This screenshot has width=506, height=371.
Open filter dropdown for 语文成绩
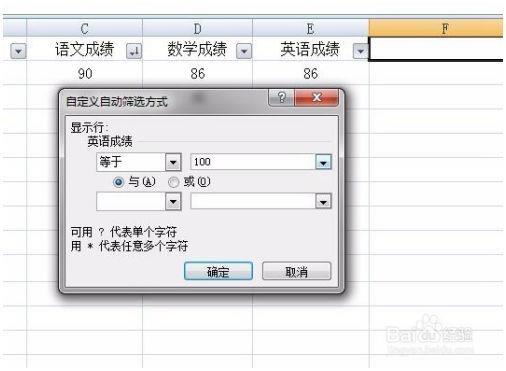point(134,51)
